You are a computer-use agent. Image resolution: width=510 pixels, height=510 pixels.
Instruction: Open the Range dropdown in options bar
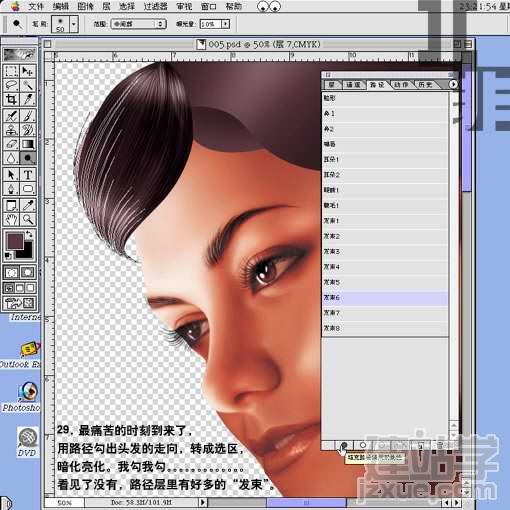[x=139, y=24]
